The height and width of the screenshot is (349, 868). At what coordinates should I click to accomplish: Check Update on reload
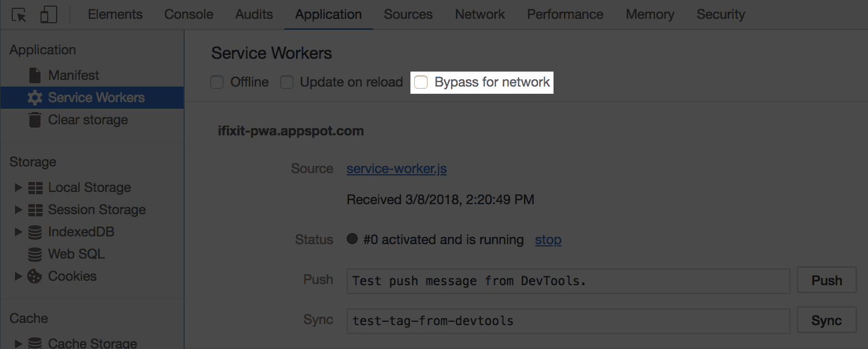[287, 82]
